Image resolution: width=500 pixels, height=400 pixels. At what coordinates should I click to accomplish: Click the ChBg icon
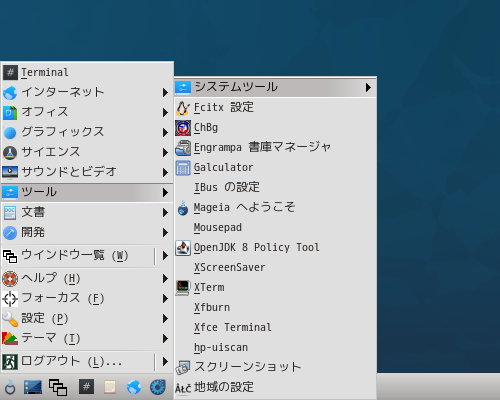pyautogui.click(x=183, y=128)
